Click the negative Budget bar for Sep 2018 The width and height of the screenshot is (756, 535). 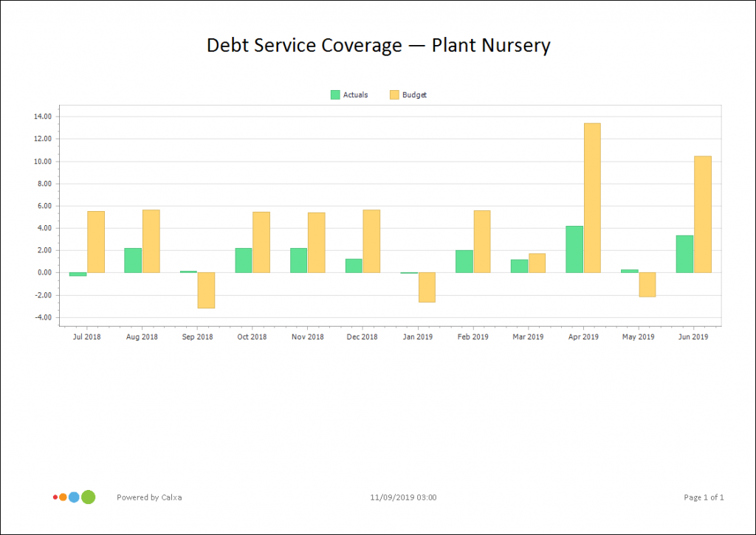coord(206,290)
